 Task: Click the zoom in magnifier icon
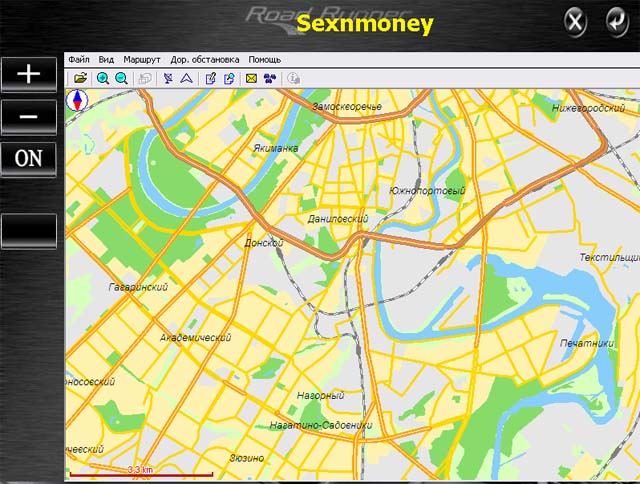104,78
